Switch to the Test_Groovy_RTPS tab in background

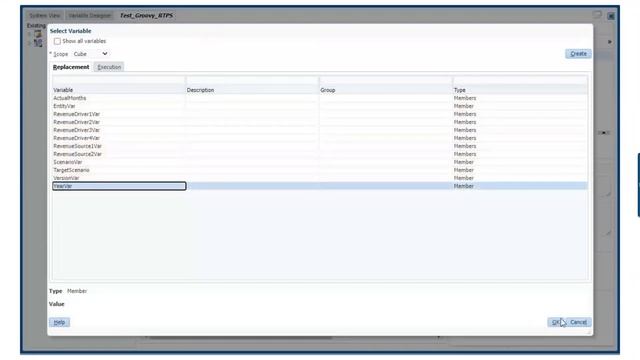pyautogui.click(x=146, y=16)
